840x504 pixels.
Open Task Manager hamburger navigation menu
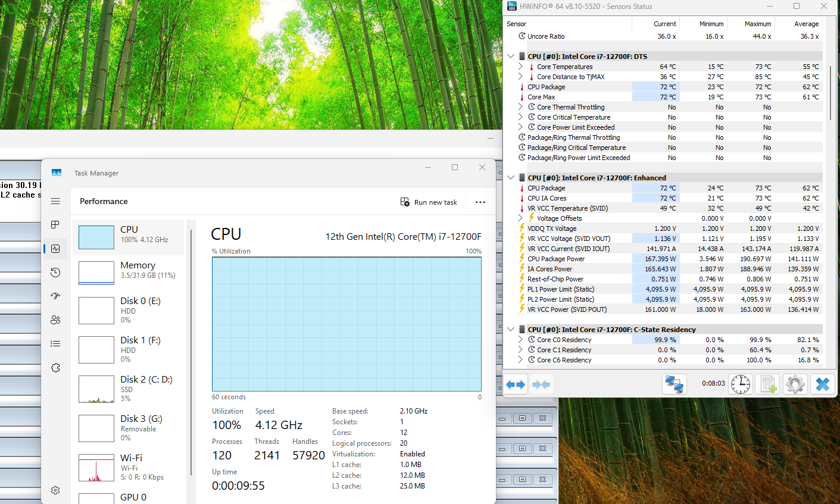click(x=55, y=201)
